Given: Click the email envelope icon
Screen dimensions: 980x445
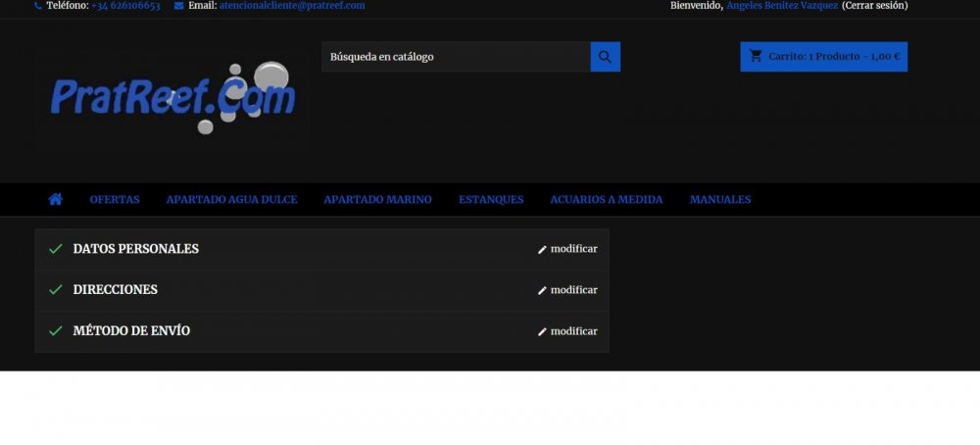Looking at the screenshot, I should point(178,6).
